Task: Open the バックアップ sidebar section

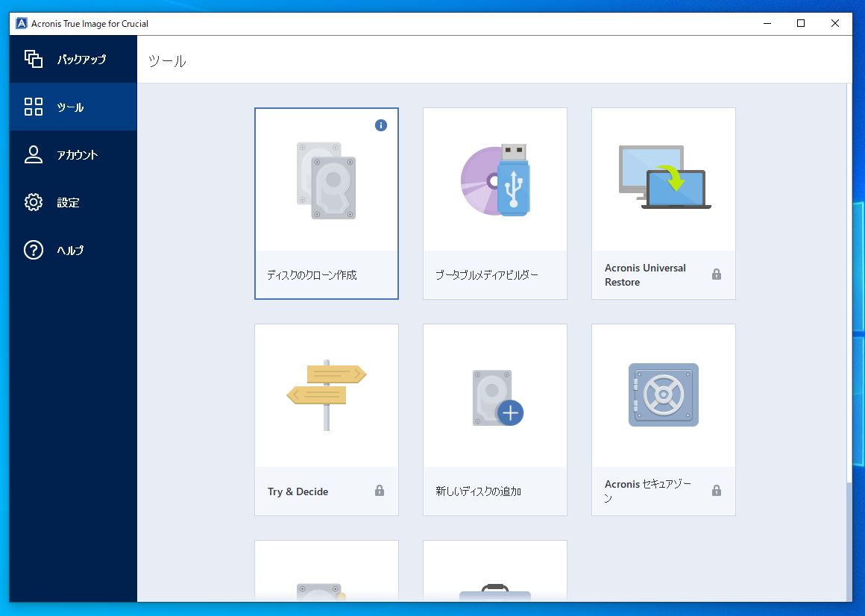Action: [73, 59]
